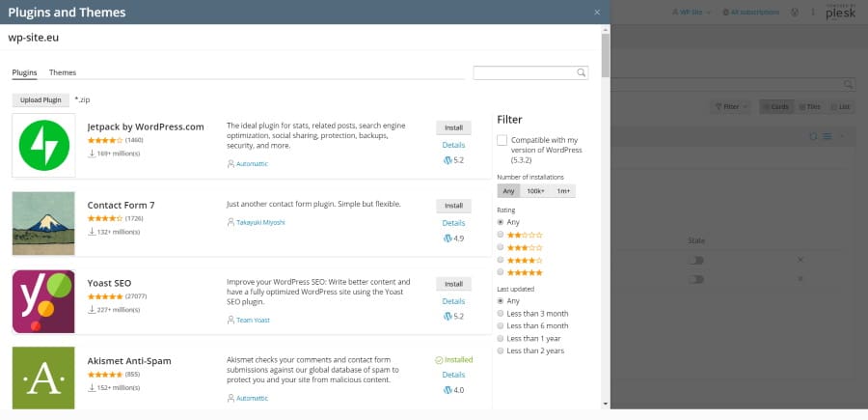Click the Yoast SEO logo thumbnail

point(43,301)
